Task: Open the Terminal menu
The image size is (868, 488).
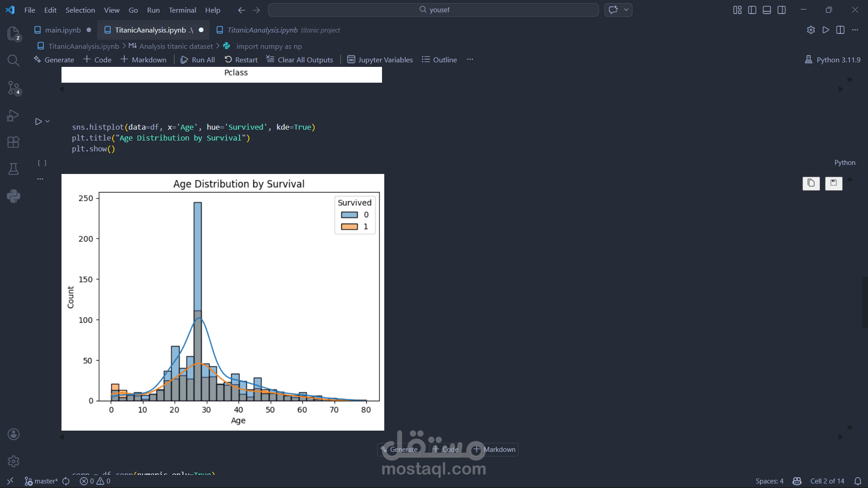Action: (x=182, y=10)
